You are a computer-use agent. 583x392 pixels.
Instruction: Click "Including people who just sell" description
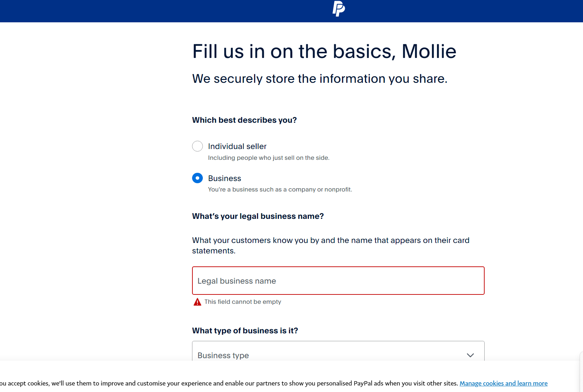click(x=268, y=158)
